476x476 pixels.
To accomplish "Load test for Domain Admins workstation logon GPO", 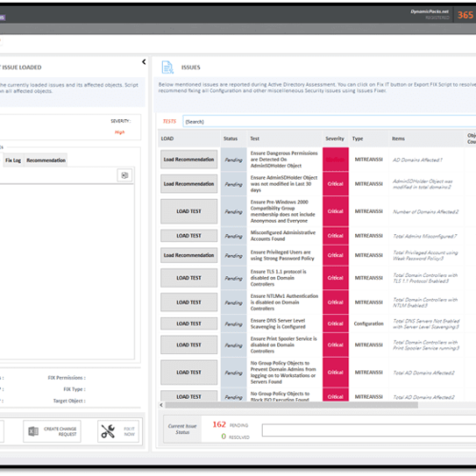I will (x=188, y=372).
